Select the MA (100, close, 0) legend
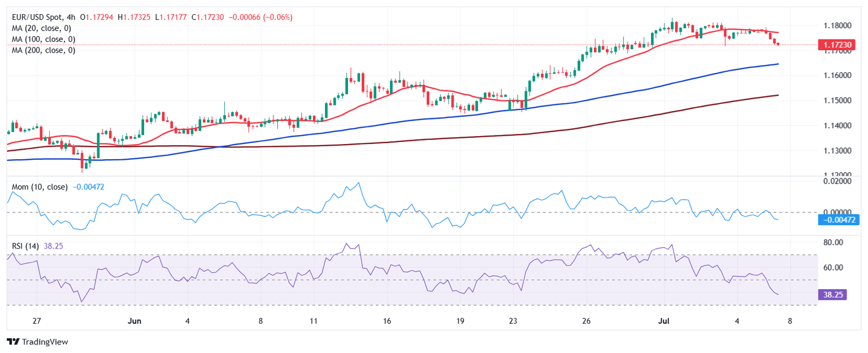Screen dimensions: 868x353 click(45, 39)
